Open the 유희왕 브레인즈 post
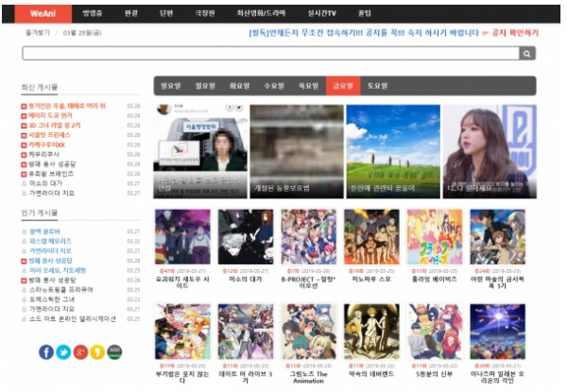 click(51, 174)
